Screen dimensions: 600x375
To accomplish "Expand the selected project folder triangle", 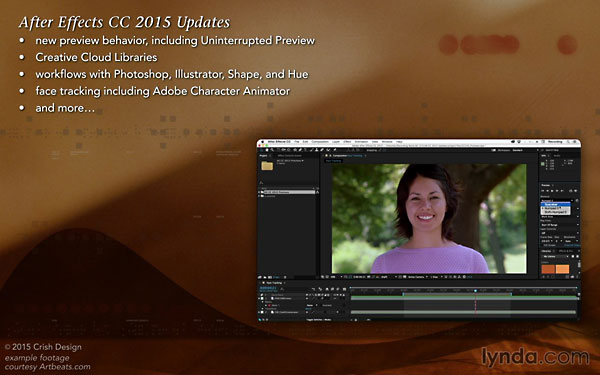I will (x=259, y=192).
